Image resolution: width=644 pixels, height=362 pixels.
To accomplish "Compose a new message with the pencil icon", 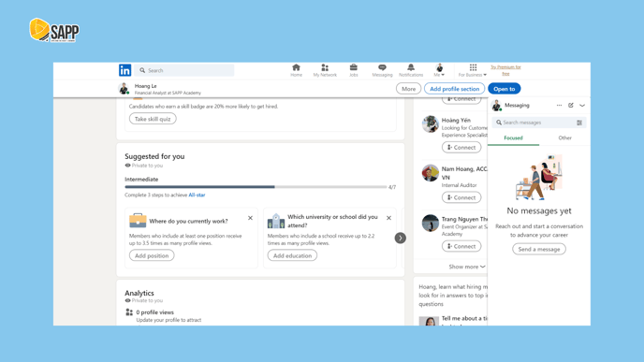I will [x=570, y=106].
